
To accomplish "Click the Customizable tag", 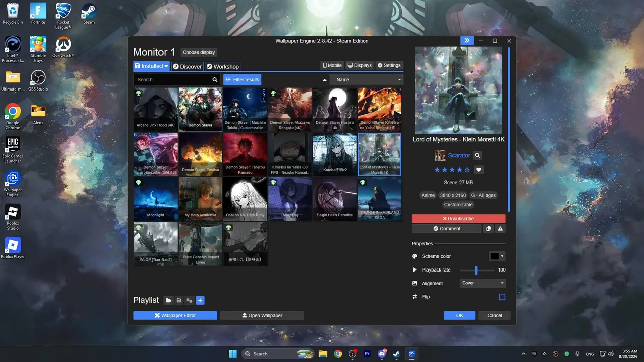I will point(458,205).
